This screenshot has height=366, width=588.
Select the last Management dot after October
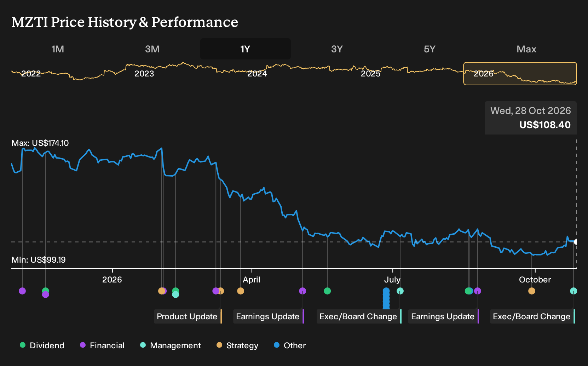(x=573, y=291)
